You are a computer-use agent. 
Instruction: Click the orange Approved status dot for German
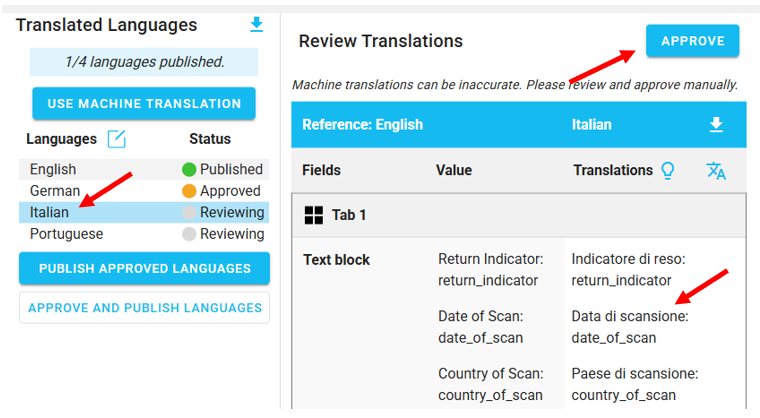(188, 191)
